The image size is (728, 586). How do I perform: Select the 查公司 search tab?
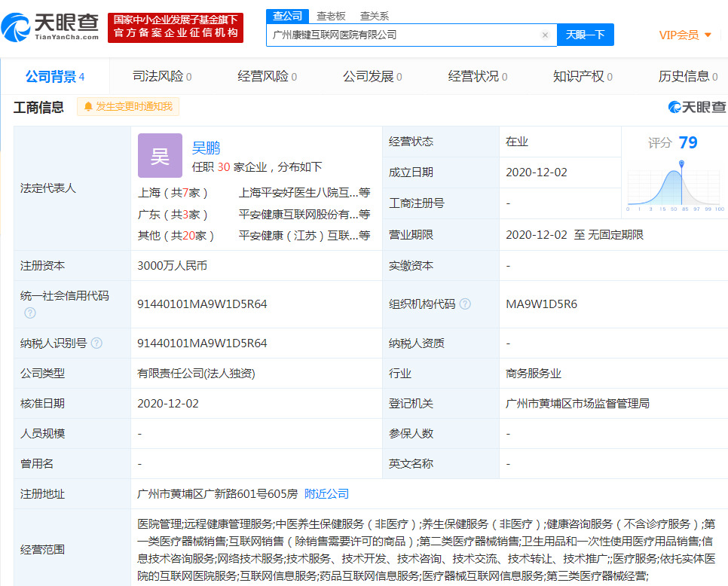click(x=287, y=16)
